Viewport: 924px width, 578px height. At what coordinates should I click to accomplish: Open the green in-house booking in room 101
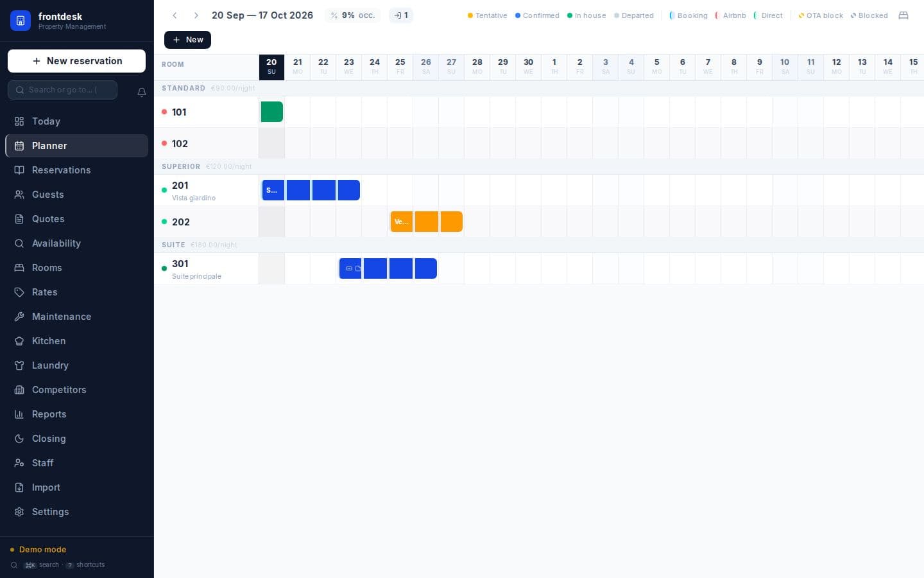pos(272,112)
